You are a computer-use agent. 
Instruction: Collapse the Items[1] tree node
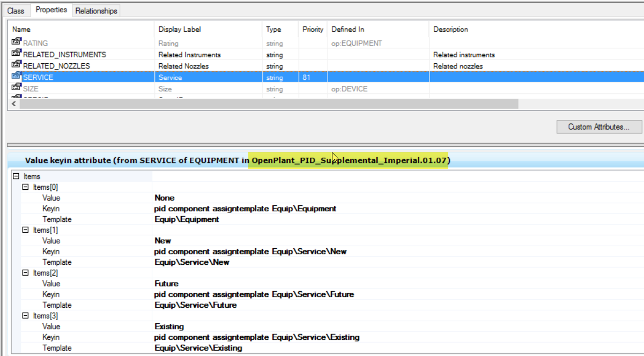tap(25, 230)
